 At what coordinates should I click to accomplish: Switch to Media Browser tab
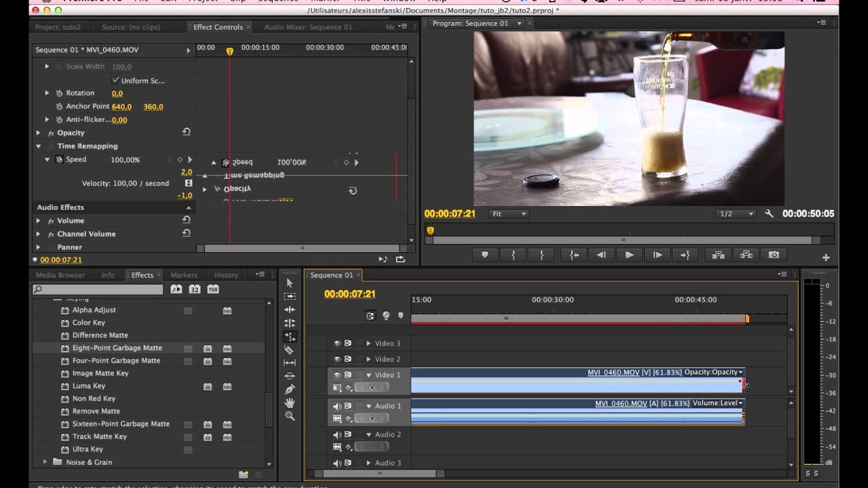[60, 275]
